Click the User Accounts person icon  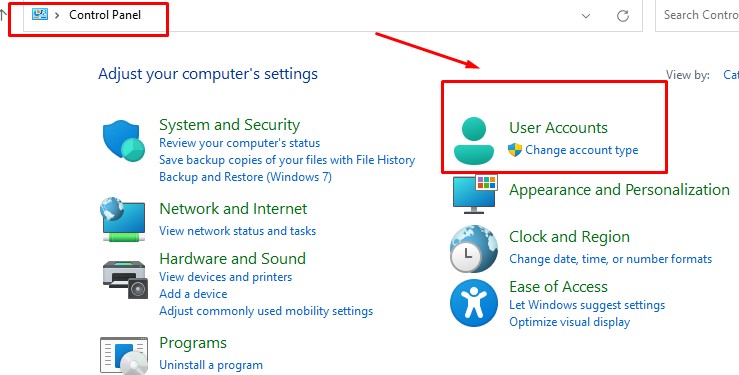click(x=474, y=140)
